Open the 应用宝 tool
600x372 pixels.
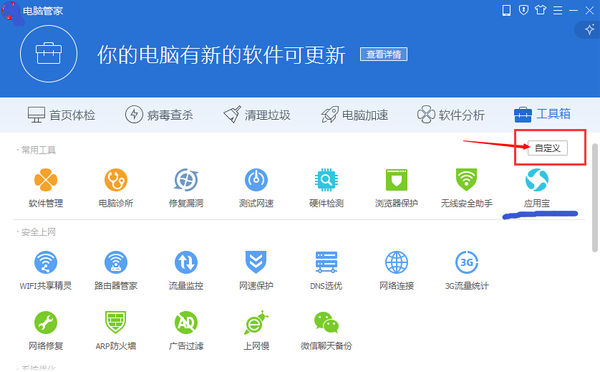[x=537, y=187]
